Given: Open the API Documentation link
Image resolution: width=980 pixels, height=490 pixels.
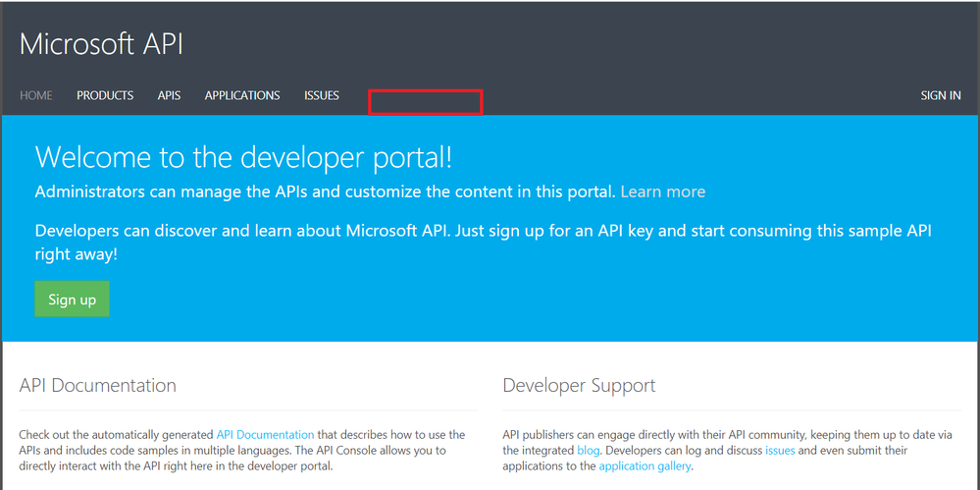Looking at the screenshot, I should coord(266,434).
